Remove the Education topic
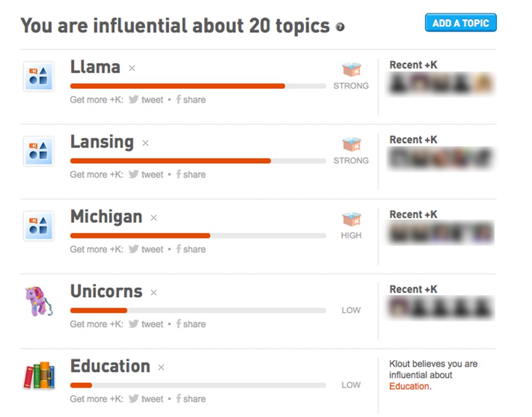The height and width of the screenshot is (417, 532). point(161,367)
